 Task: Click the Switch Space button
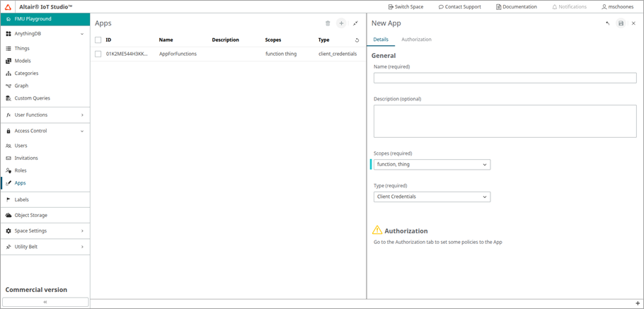(406, 6)
